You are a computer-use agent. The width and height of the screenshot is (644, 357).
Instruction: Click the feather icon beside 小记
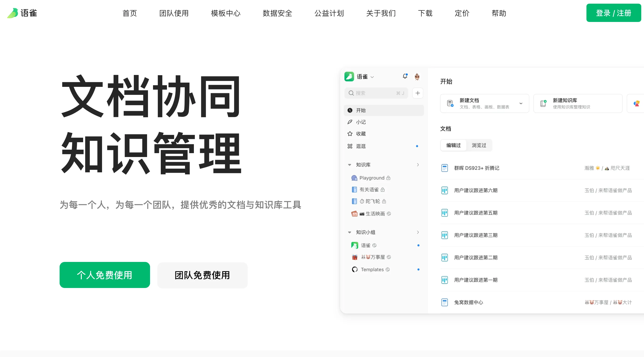[350, 122]
